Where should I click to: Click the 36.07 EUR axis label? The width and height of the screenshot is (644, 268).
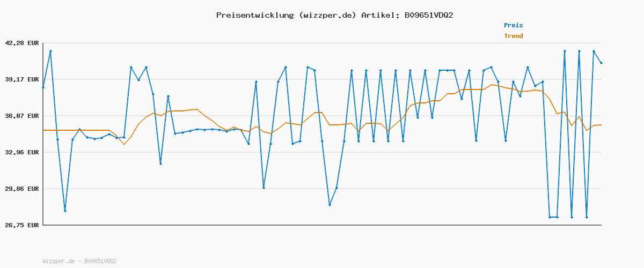point(21,116)
